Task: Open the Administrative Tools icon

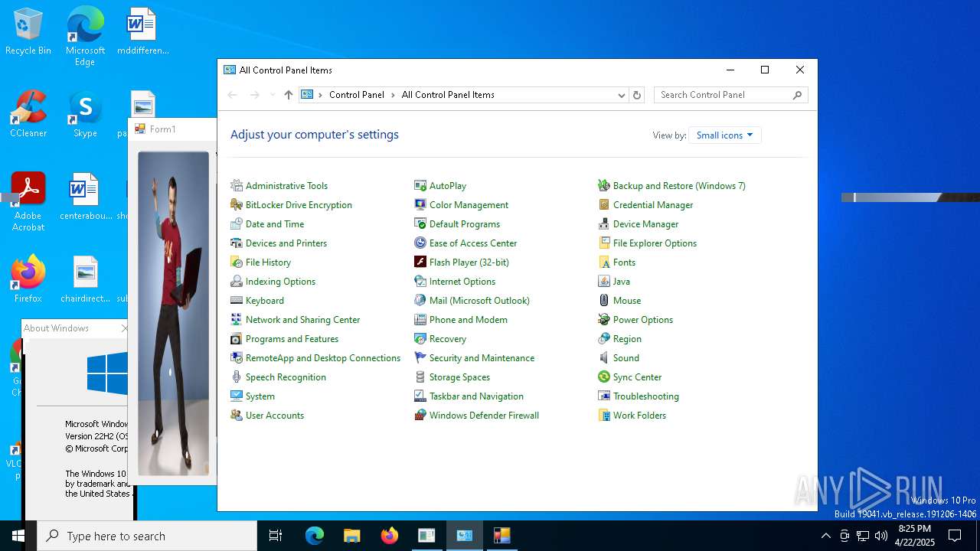Action: pos(237,186)
